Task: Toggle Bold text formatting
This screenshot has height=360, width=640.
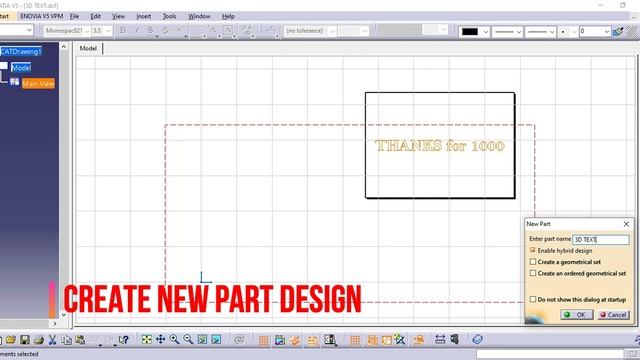Action: (122, 30)
